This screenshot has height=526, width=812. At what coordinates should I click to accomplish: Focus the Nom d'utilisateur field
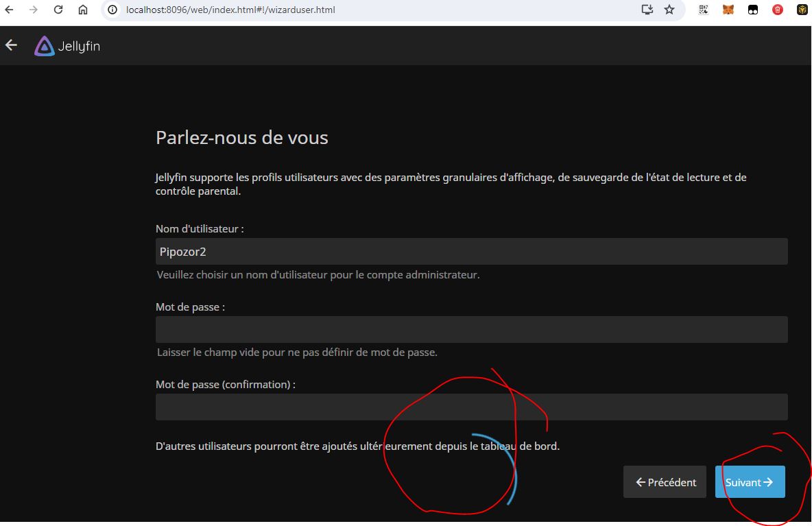click(x=471, y=252)
